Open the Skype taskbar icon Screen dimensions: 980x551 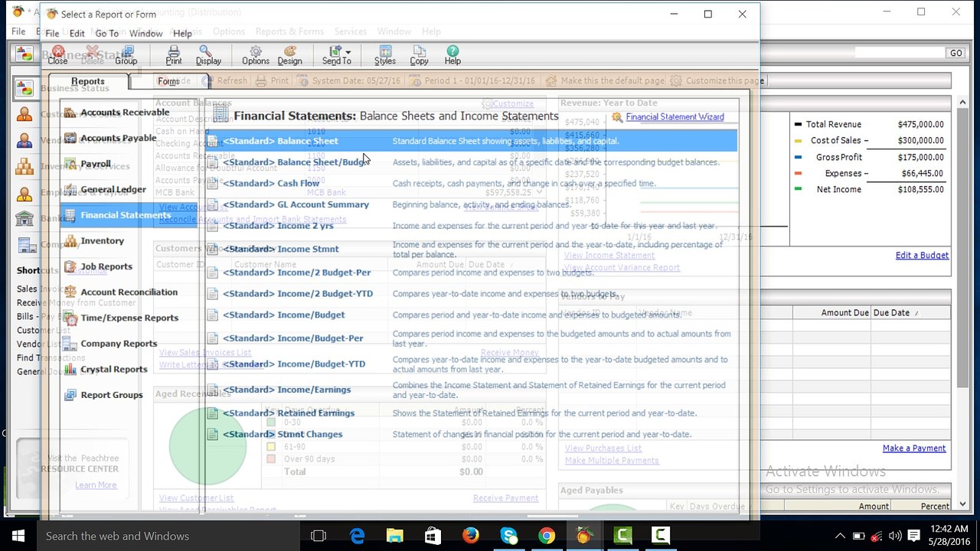tap(508, 536)
